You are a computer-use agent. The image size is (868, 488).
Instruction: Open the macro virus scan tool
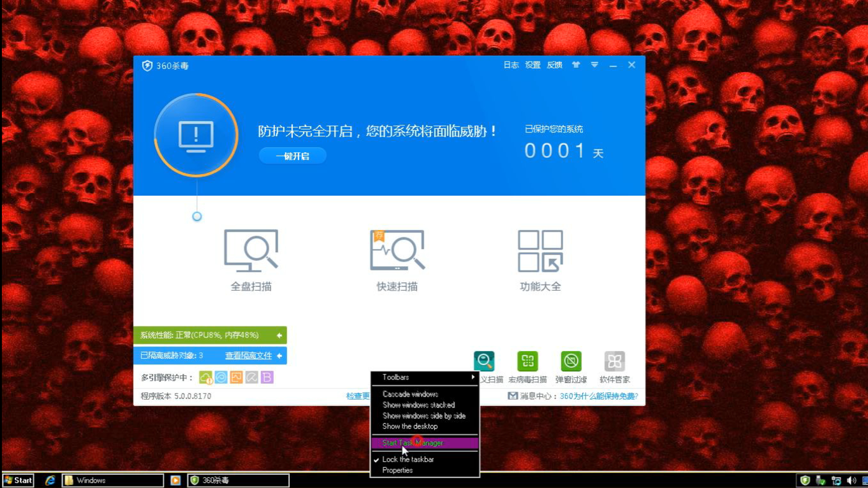point(527,361)
